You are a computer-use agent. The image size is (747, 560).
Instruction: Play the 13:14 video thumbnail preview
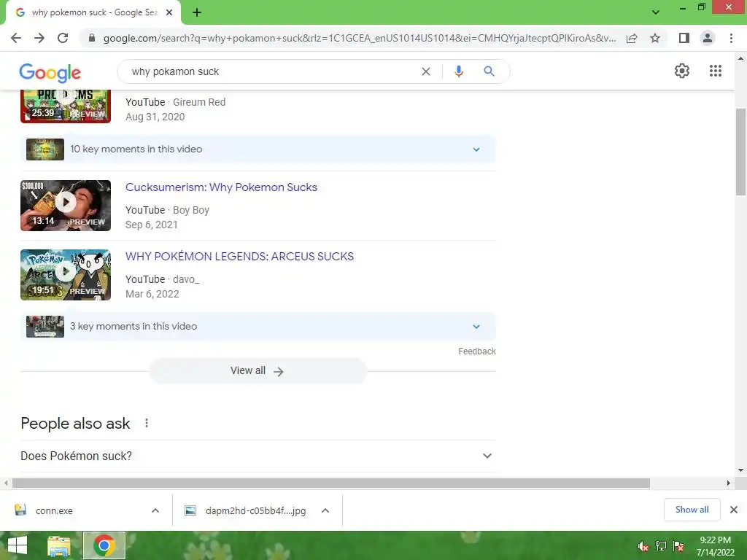click(66, 205)
